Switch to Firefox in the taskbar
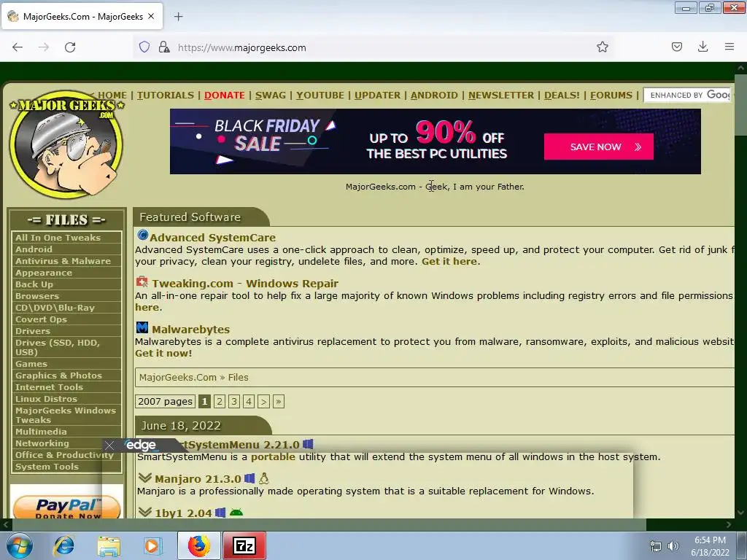Image resolution: width=747 pixels, height=560 pixels. pos(198,545)
